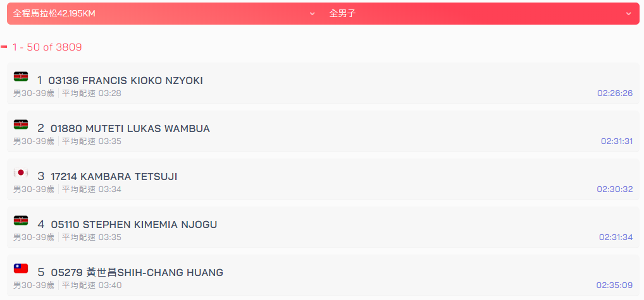
Task: Open the 全程馬拉松42.195KM race dropdown
Action: (164, 13)
